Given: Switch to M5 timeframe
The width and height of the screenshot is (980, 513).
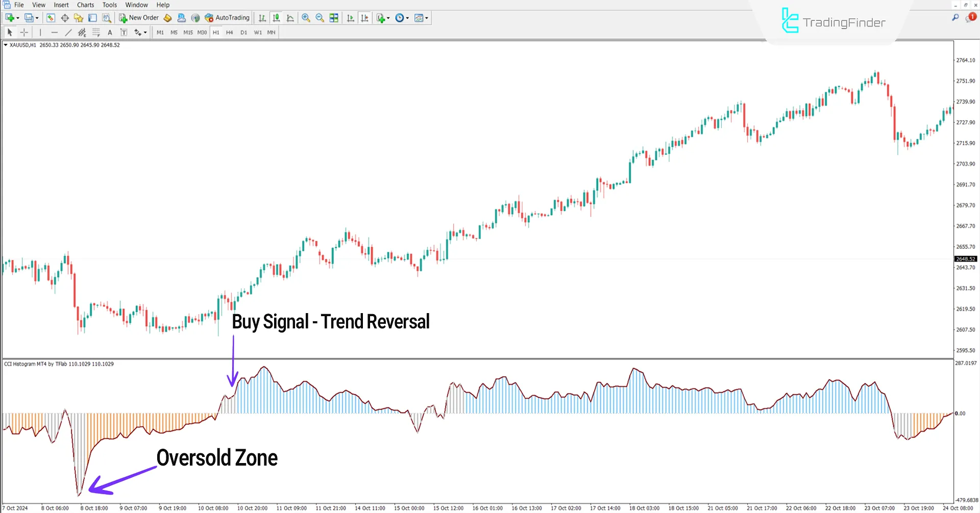Looking at the screenshot, I should (x=174, y=32).
